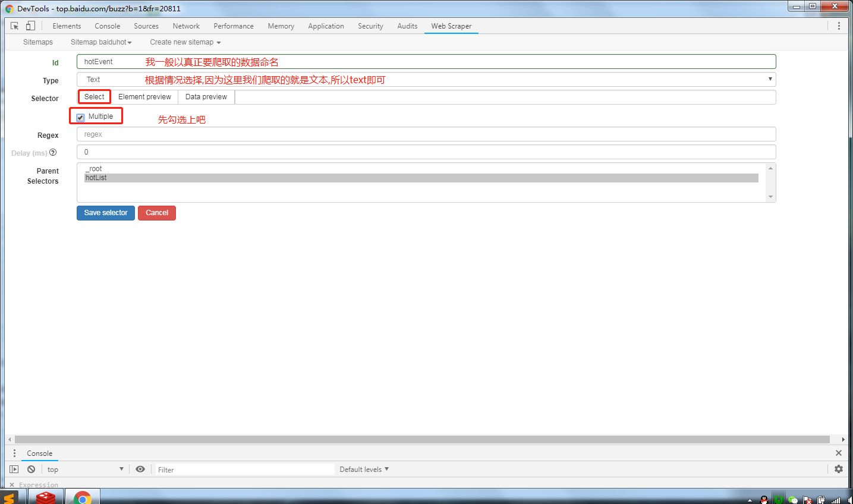Focus the console Filter input
This screenshot has width=853, height=504.
click(x=244, y=470)
